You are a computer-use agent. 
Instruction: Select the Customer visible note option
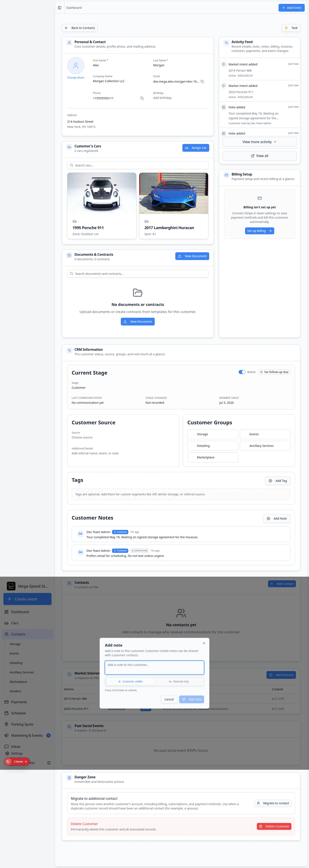click(x=130, y=681)
